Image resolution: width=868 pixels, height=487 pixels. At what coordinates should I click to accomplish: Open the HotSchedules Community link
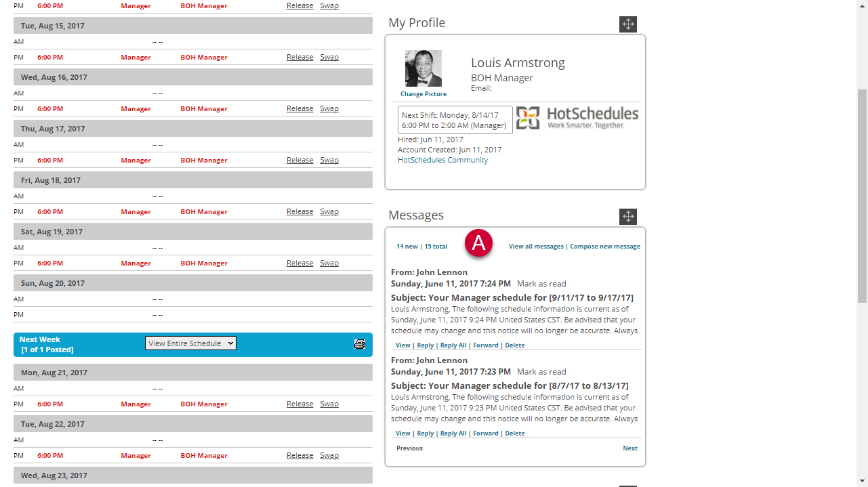[x=442, y=160]
